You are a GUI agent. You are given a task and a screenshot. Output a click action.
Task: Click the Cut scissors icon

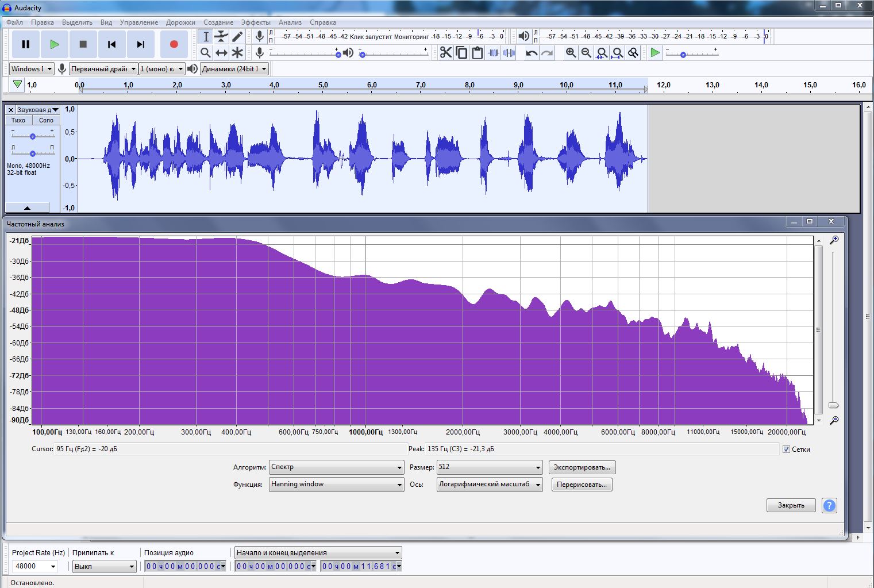coord(445,53)
